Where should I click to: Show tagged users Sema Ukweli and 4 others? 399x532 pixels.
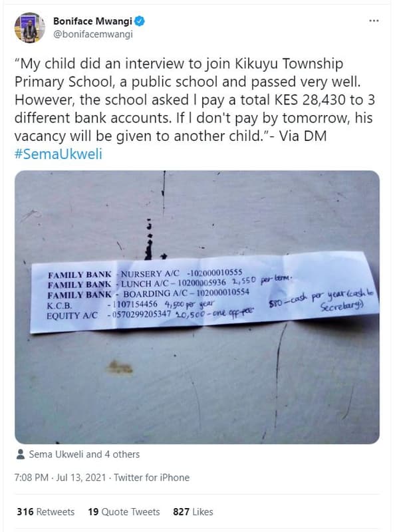84,455
